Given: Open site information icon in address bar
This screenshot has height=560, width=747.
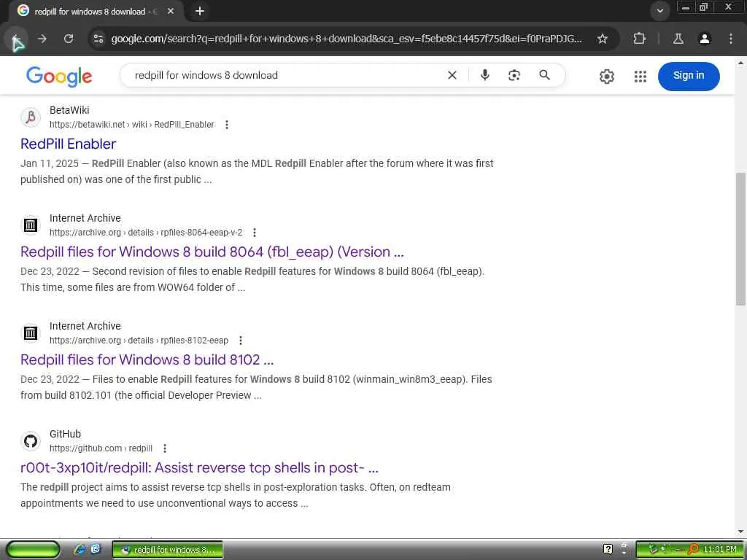Looking at the screenshot, I should (98, 39).
